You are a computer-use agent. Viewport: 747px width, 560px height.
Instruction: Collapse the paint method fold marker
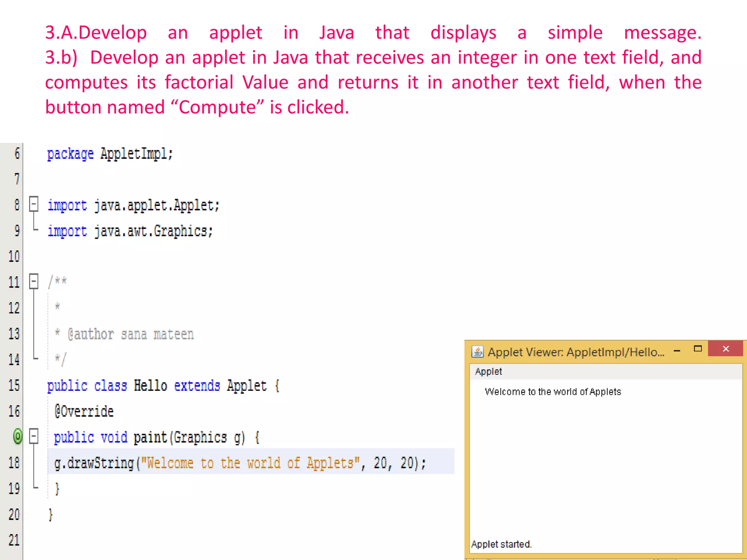pos(34,436)
